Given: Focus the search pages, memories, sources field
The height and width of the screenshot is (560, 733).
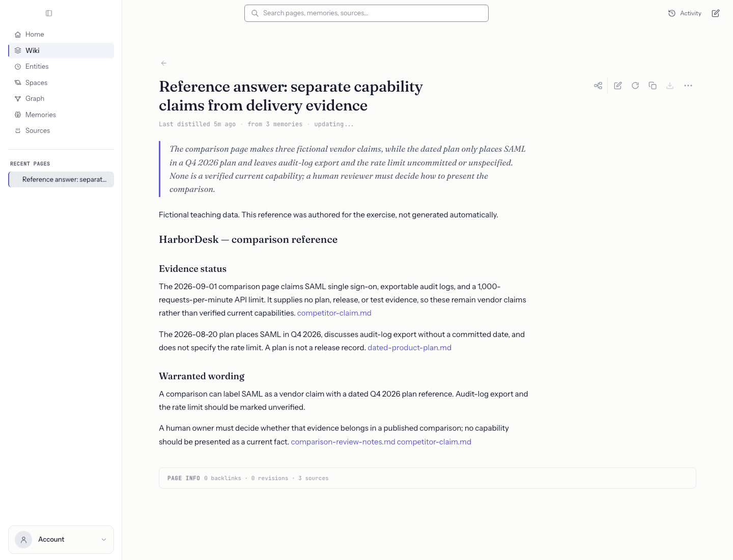Looking at the screenshot, I should [x=366, y=13].
